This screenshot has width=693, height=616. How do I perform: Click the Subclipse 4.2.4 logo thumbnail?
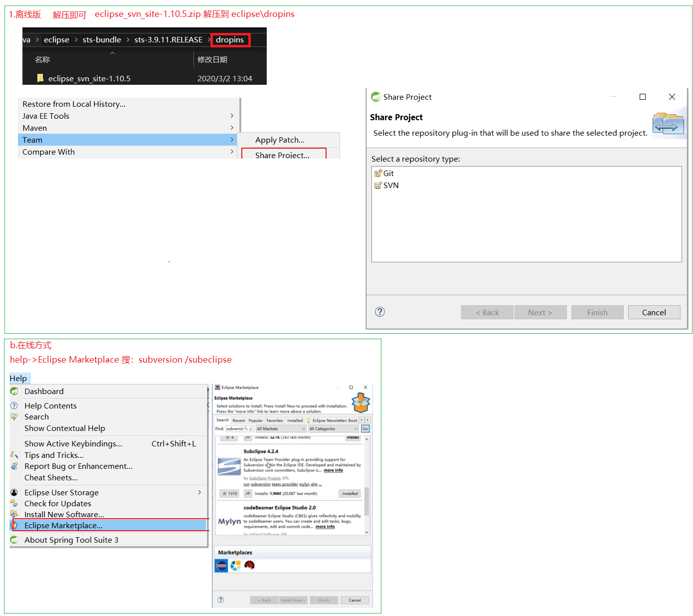pyautogui.click(x=229, y=467)
